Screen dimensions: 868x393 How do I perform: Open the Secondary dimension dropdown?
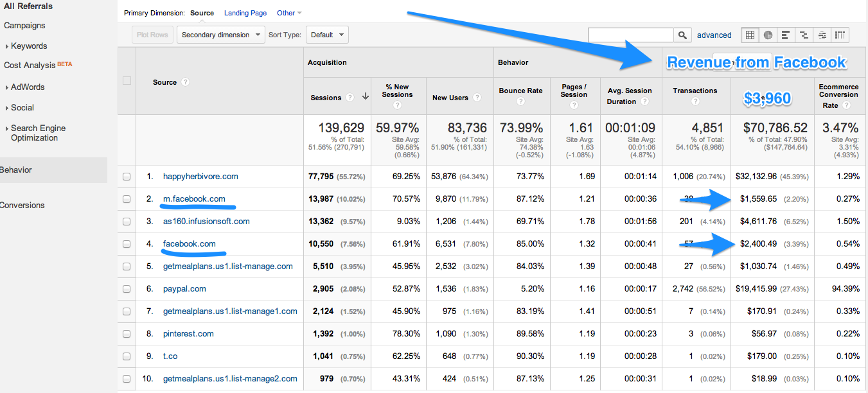pos(220,35)
